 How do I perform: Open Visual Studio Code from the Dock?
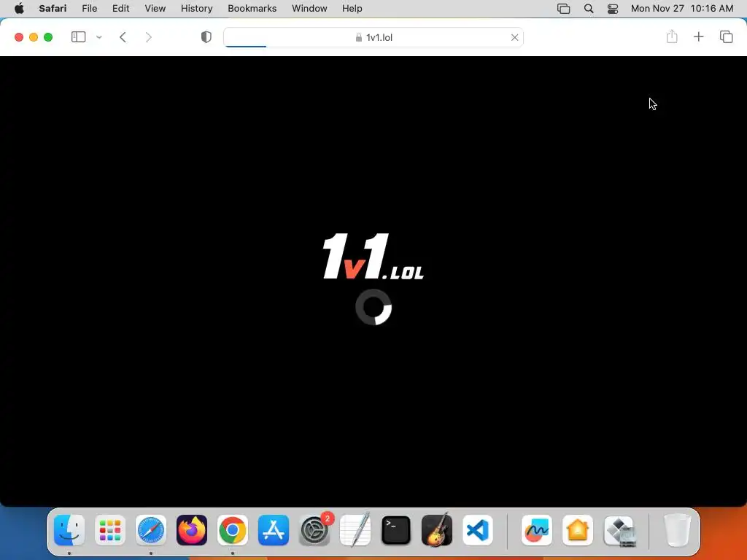pyautogui.click(x=478, y=530)
